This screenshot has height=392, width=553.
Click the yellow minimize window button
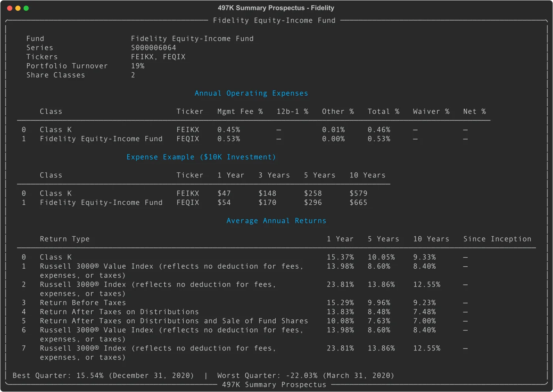click(18, 8)
